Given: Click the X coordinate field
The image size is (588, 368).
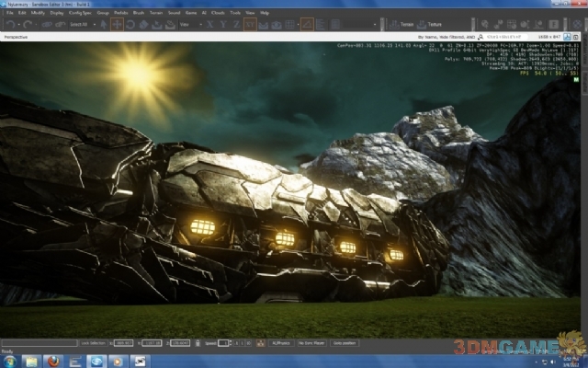Looking at the screenshot, I should [123, 343].
